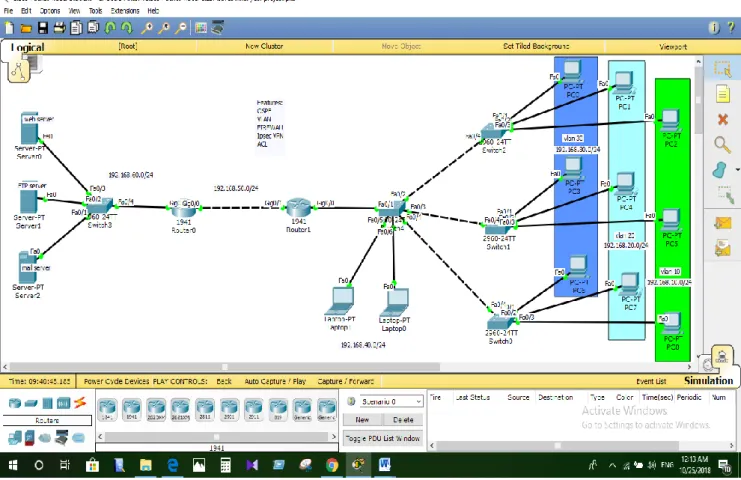This screenshot has height=480, width=741.
Task: Open the Extensions menu
Action: 125,10
